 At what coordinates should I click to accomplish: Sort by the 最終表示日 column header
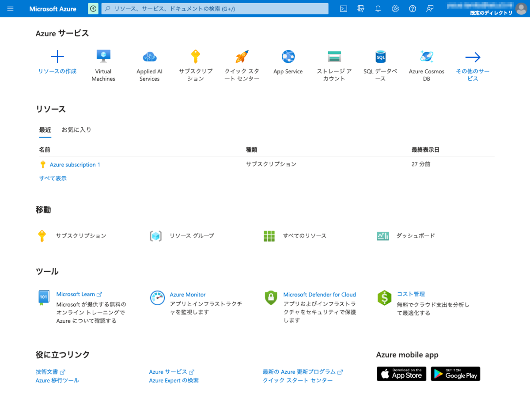pyautogui.click(x=426, y=150)
